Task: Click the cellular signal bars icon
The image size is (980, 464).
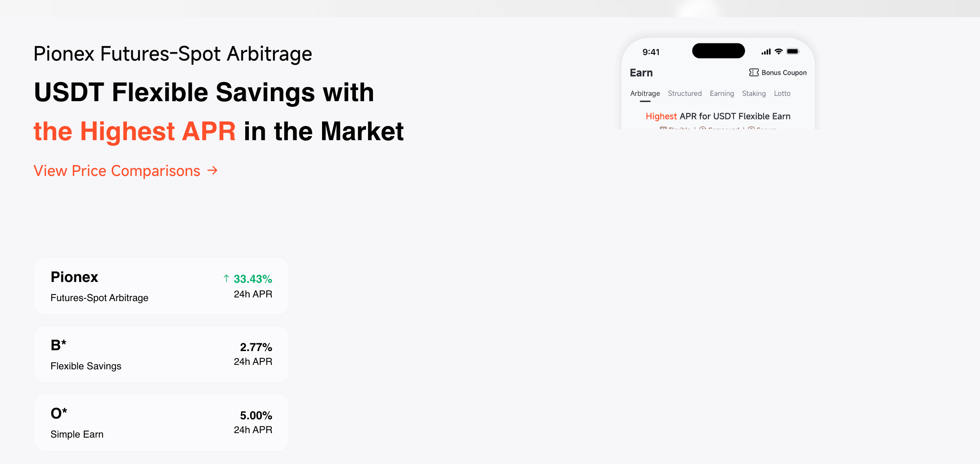Action: (766, 52)
